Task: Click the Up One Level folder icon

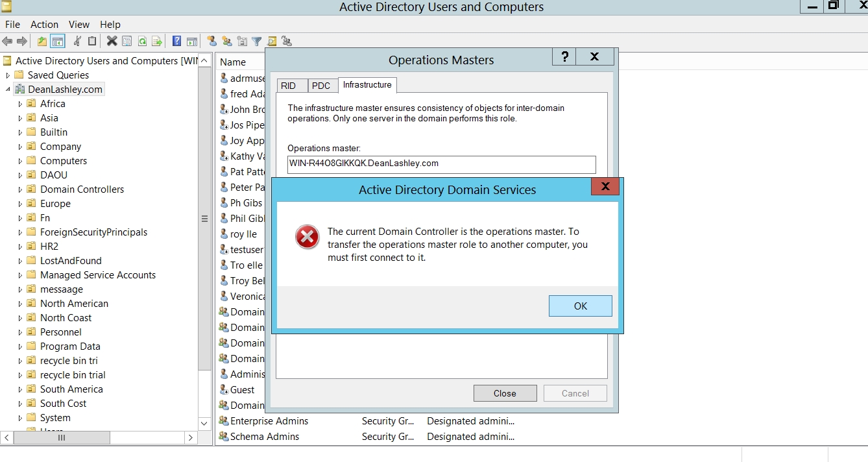Action: 42,42
